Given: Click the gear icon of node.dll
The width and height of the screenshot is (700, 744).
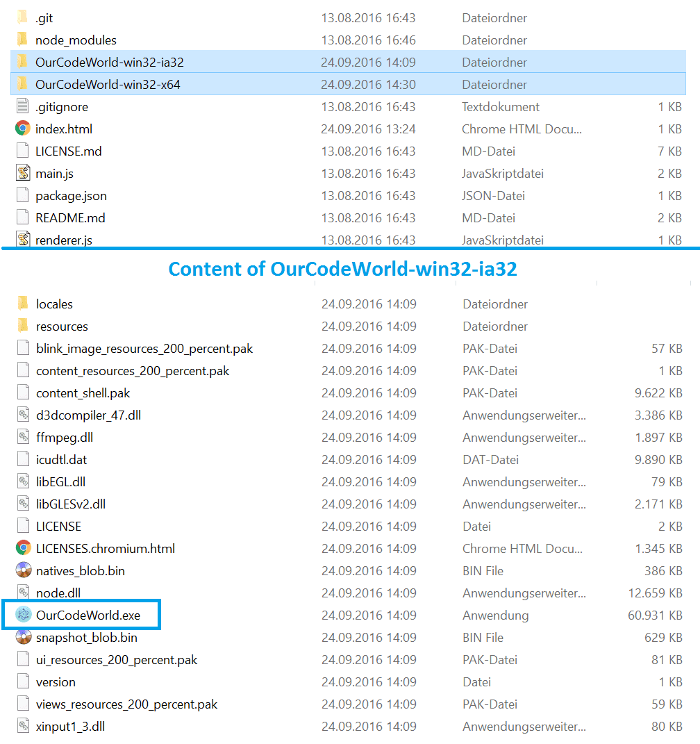Looking at the screenshot, I should point(24,593).
